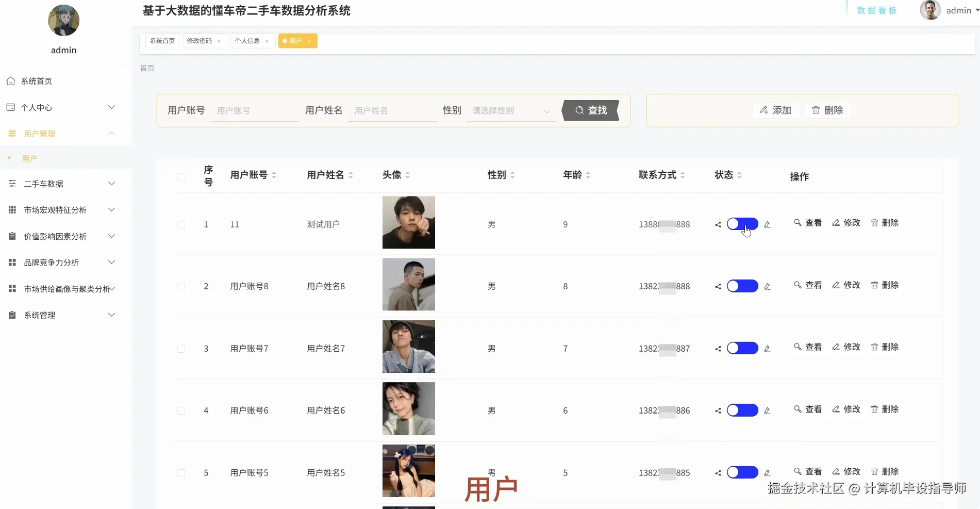Expand the 系统管理 menu chevron
The width and height of the screenshot is (980, 509).
(111, 315)
